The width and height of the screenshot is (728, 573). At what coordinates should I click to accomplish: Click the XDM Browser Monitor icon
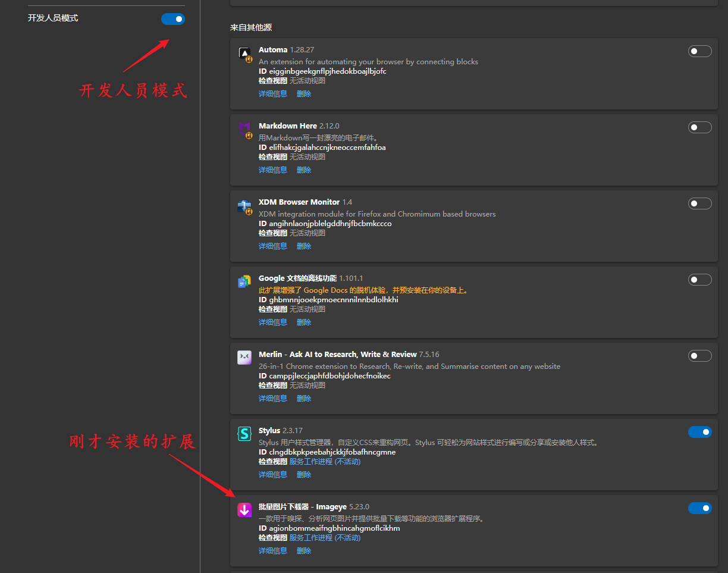[x=244, y=206]
